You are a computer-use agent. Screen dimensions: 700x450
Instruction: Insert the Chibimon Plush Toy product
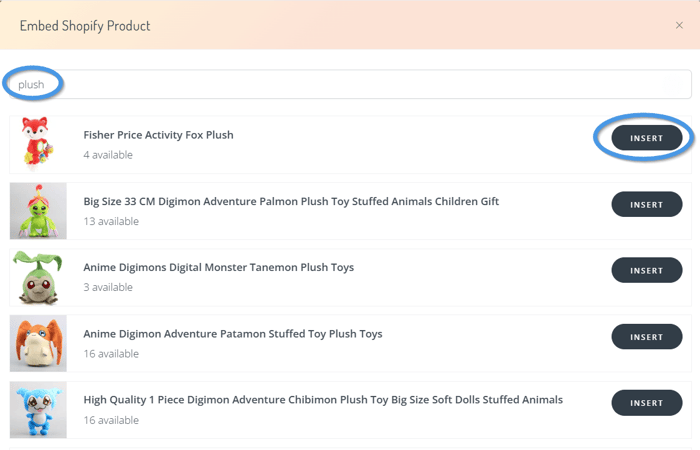(646, 402)
